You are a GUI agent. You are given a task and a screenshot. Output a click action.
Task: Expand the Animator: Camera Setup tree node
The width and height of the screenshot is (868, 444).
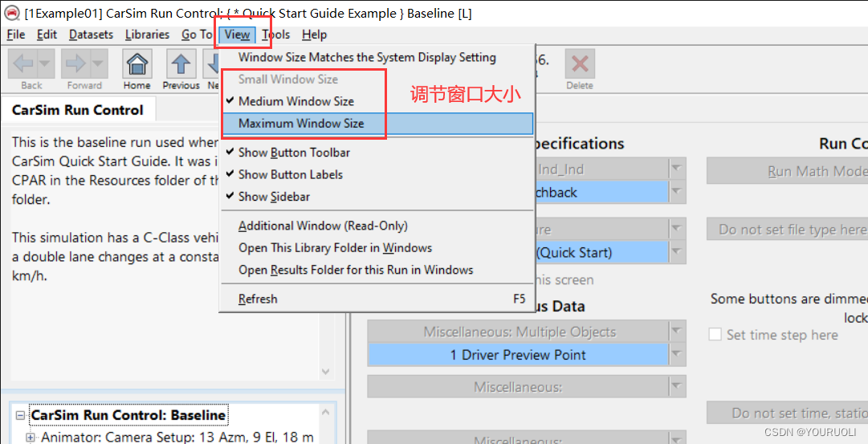click(31, 438)
